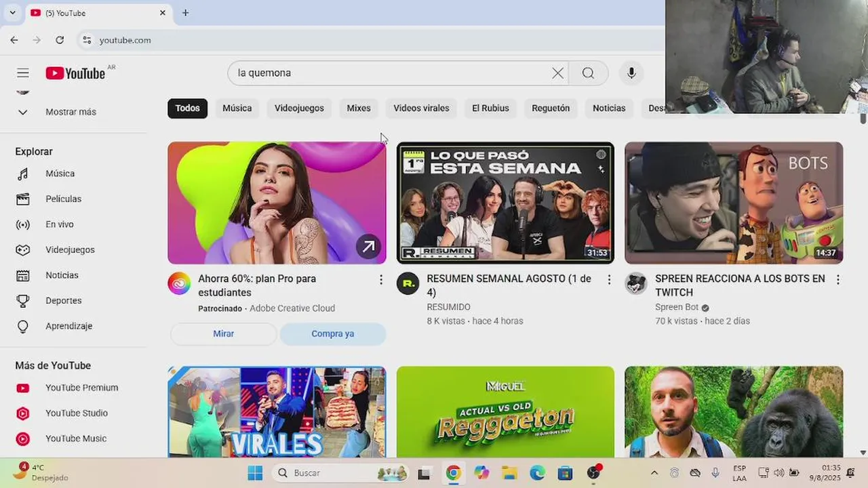
Task: Start voice search with the microphone icon
Action: 631,73
